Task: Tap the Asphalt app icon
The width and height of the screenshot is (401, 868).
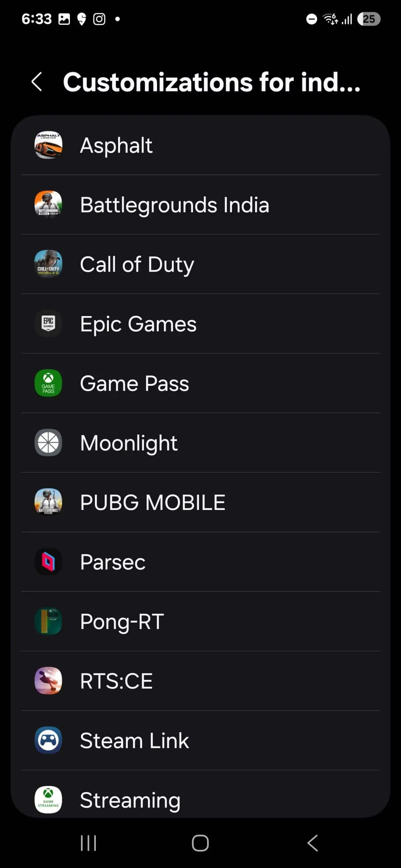Action: 48,145
